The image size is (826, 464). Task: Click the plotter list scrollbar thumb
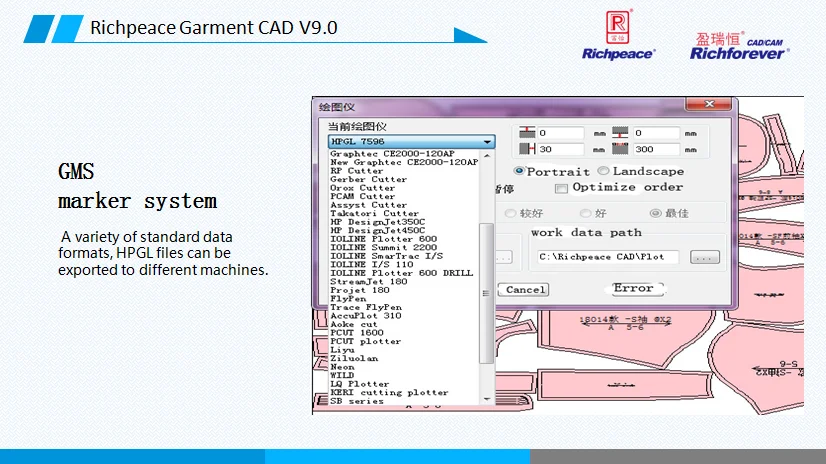(x=486, y=293)
